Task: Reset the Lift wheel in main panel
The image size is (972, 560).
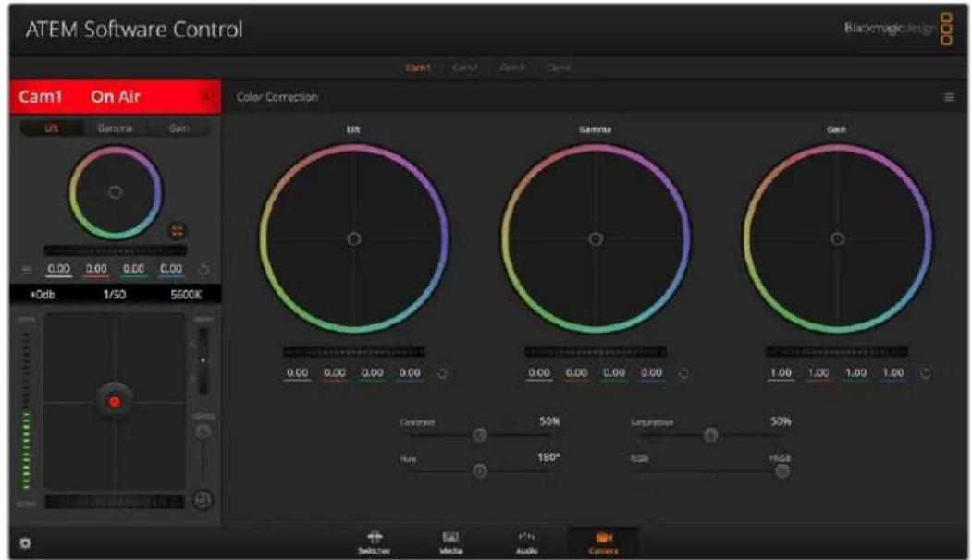Action: pyautogui.click(x=442, y=373)
